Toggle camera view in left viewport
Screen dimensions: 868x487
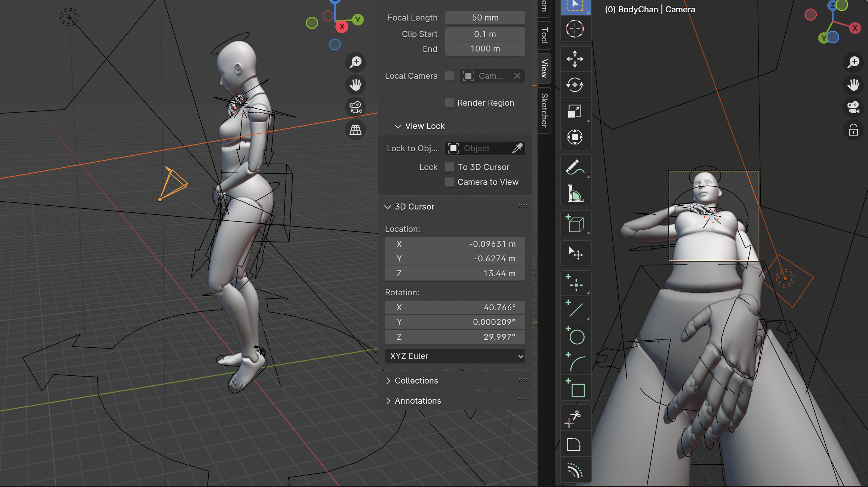pyautogui.click(x=355, y=108)
